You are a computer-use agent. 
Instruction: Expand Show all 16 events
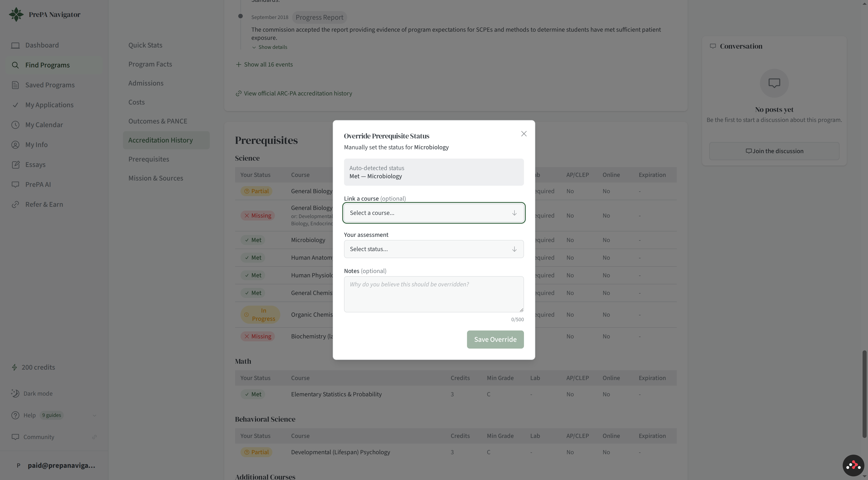point(264,64)
